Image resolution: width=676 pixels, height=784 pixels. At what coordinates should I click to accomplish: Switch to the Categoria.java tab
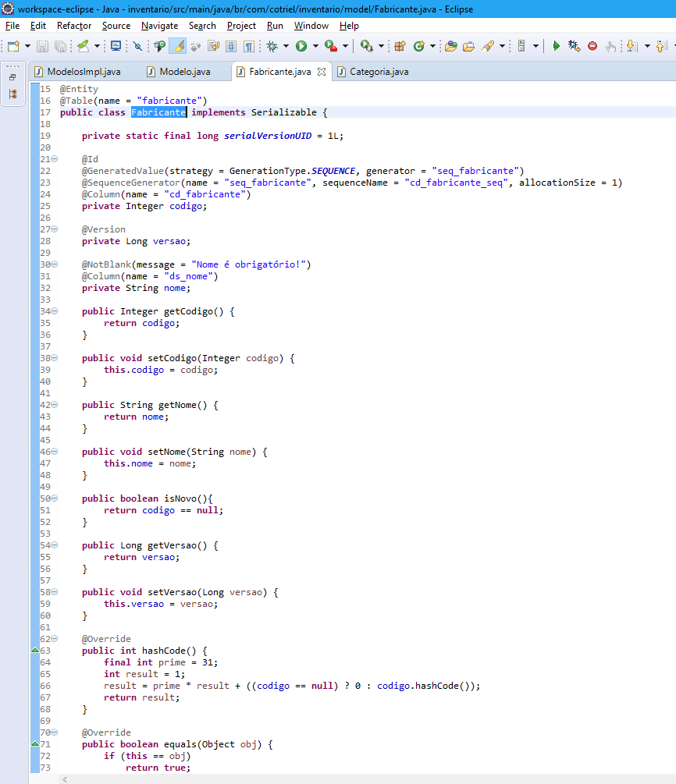pyautogui.click(x=378, y=72)
